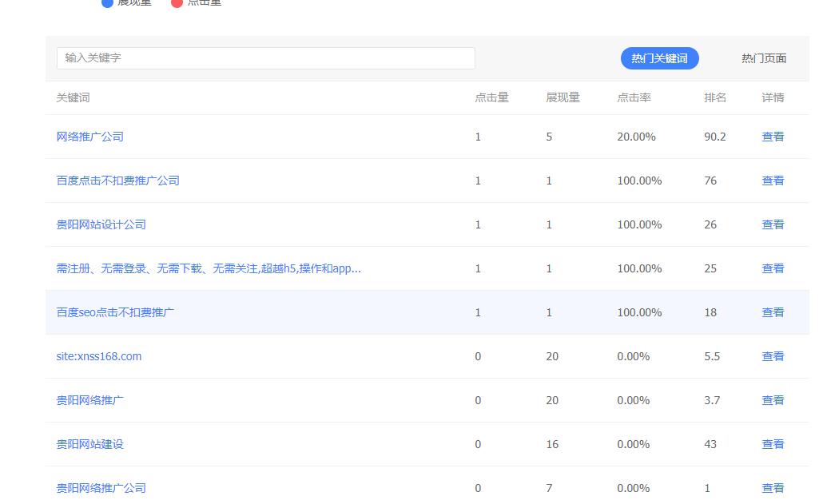This screenshot has height=504, width=819.
Task: View details for 贵阳网络推广公司
Action: pyautogui.click(x=773, y=488)
